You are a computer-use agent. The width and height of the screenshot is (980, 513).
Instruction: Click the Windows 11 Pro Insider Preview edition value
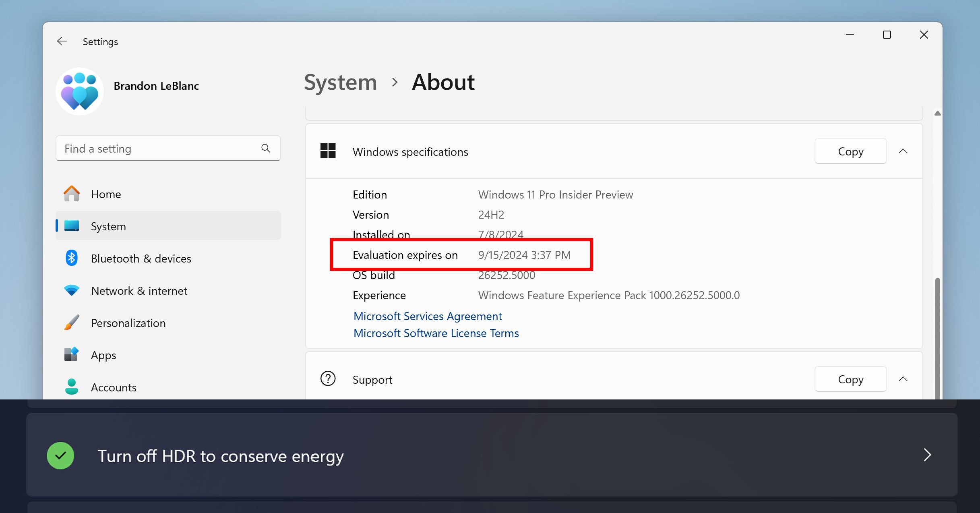coord(556,194)
